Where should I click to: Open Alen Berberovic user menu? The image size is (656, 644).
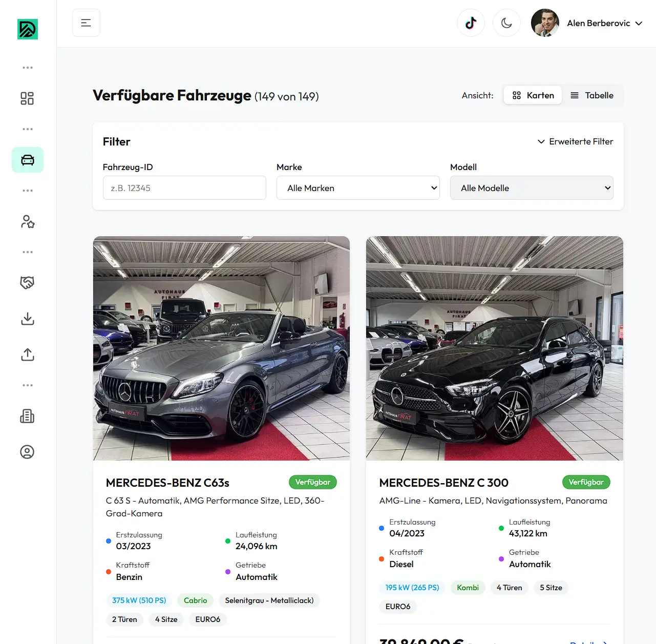(x=587, y=23)
